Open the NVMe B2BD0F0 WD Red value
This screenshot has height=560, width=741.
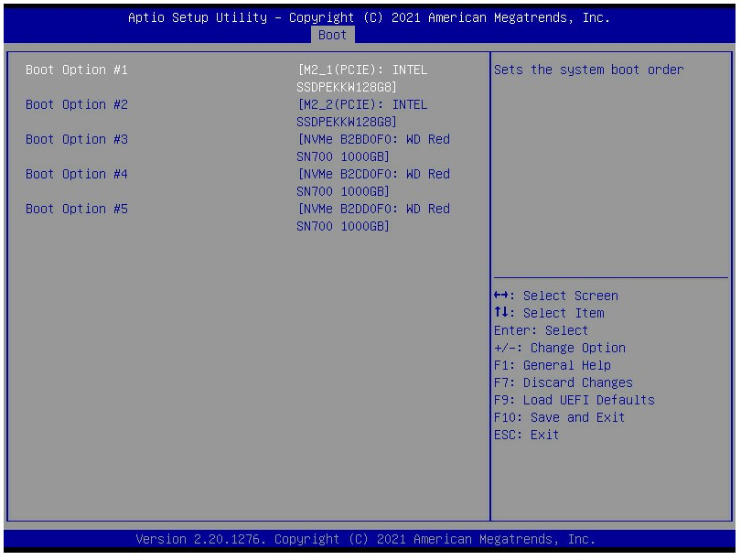373,148
